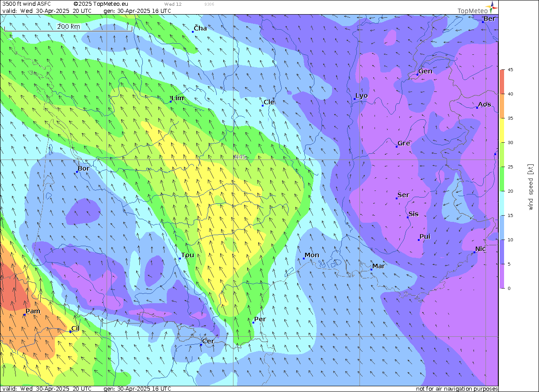Click the Nic city label
This screenshot has width=539, height=392.
pyautogui.click(x=481, y=249)
